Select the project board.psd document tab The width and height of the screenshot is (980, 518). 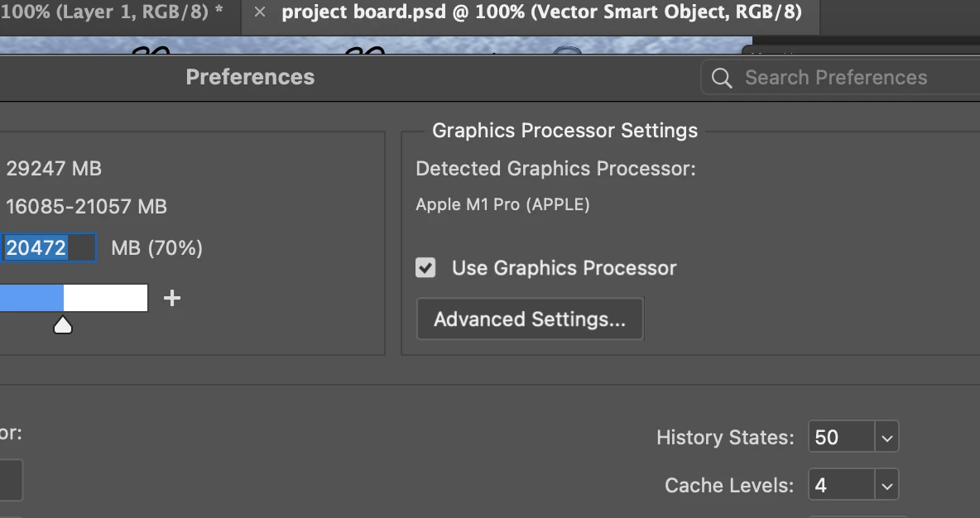coord(541,12)
